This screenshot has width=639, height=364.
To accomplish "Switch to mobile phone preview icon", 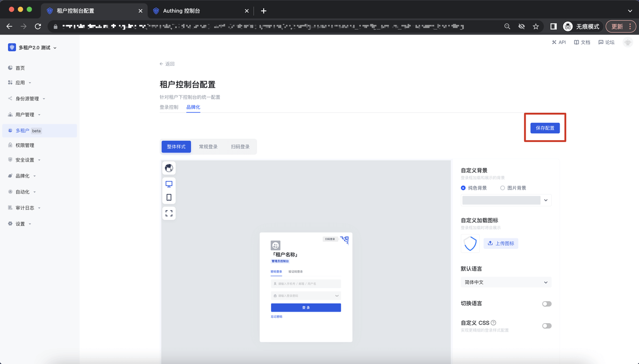I will pyautogui.click(x=169, y=197).
